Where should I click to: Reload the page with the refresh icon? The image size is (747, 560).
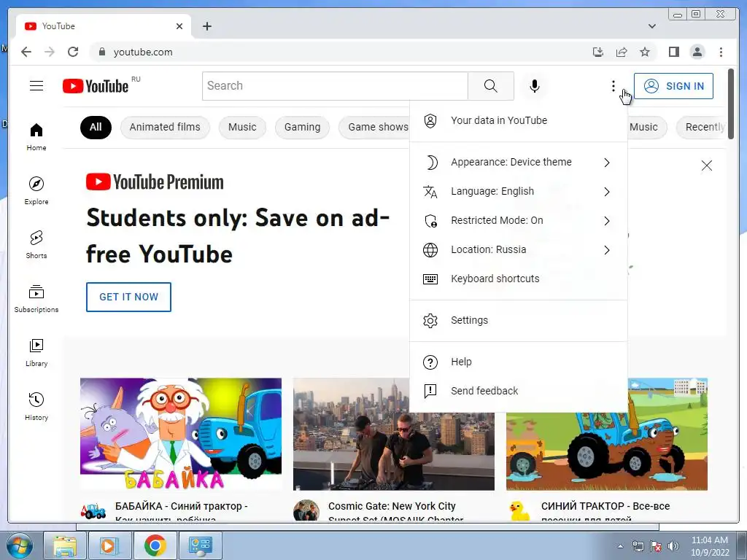pos(73,52)
